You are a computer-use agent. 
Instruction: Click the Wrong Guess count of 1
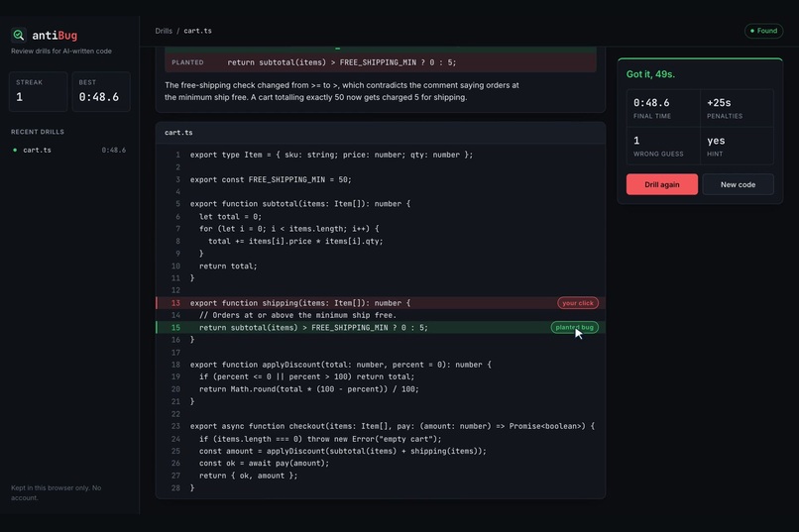[636, 141]
